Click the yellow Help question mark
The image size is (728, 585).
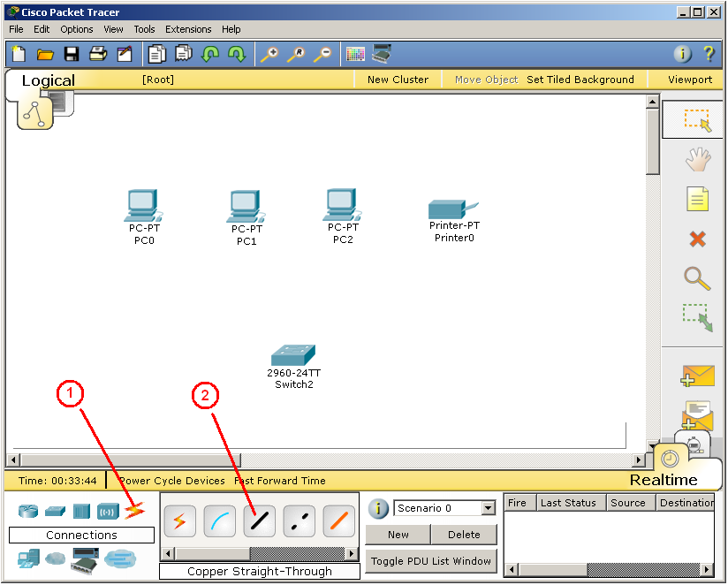[x=709, y=54]
